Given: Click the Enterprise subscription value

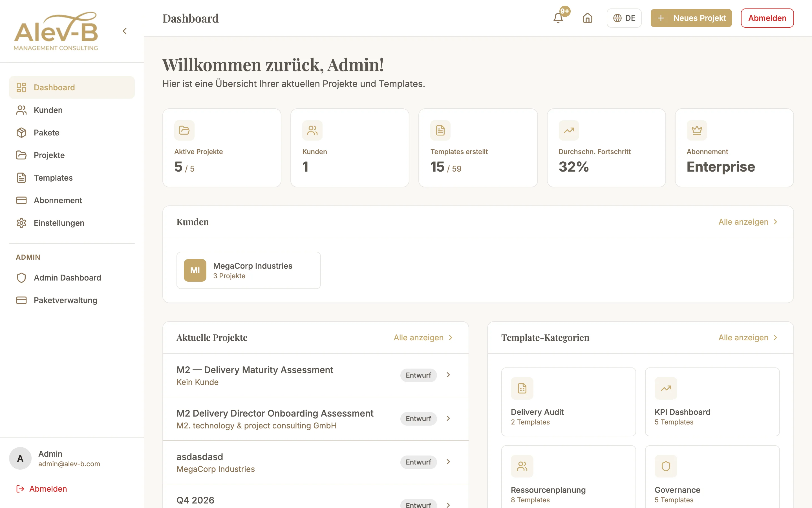Looking at the screenshot, I should [721, 167].
